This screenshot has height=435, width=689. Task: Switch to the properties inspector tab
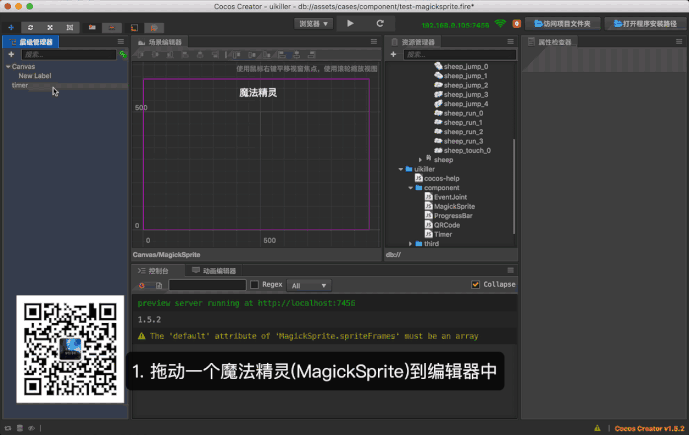[550, 42]
